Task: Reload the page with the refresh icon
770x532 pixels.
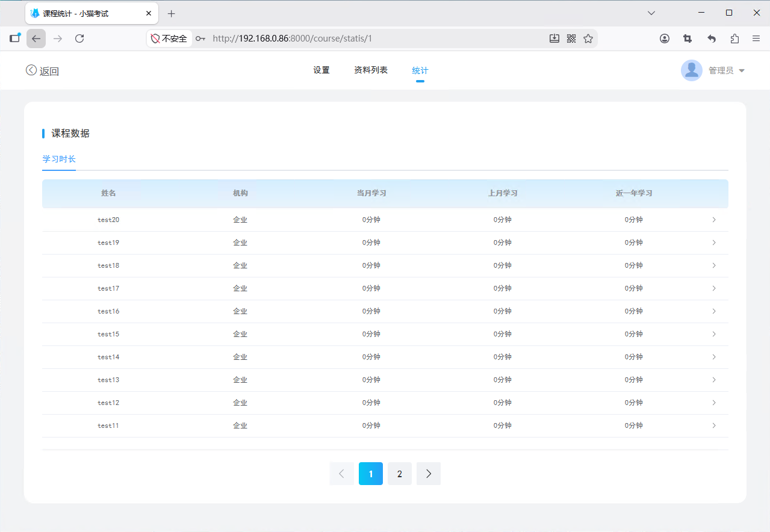Action: 79,39
